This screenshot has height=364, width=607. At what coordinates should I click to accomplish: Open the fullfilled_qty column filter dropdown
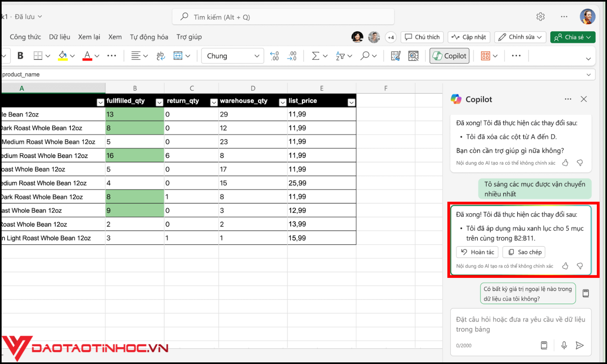(159, 102)
